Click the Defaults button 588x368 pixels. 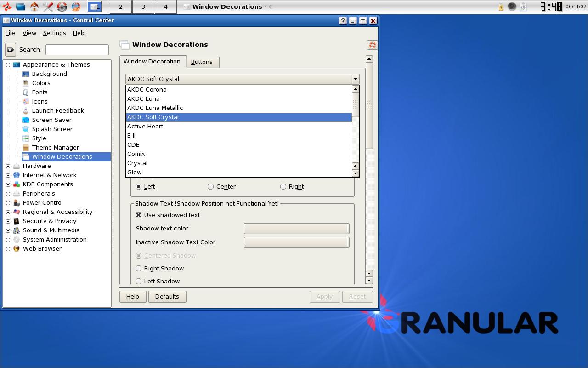[x=167, y=296]
